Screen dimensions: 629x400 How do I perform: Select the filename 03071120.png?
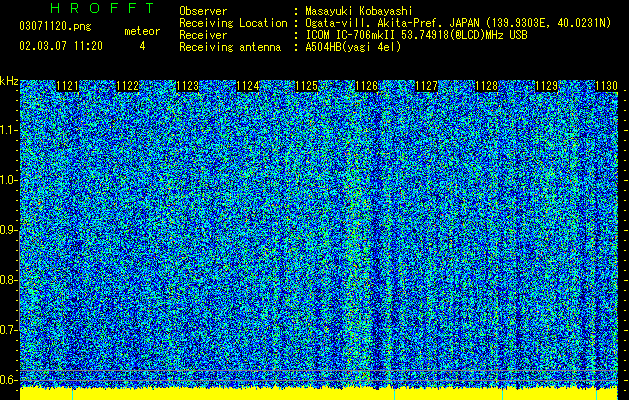(55, 26)
